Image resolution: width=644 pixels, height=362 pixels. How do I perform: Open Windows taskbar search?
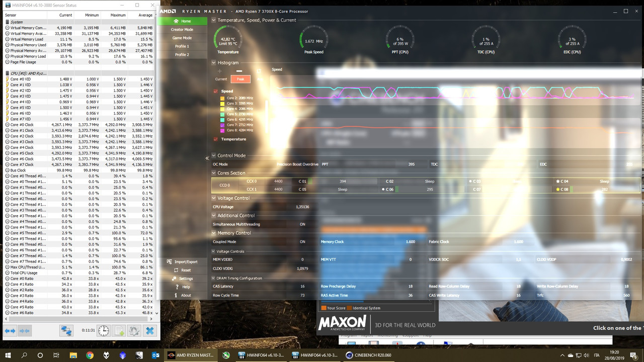[x=24, y=355]
